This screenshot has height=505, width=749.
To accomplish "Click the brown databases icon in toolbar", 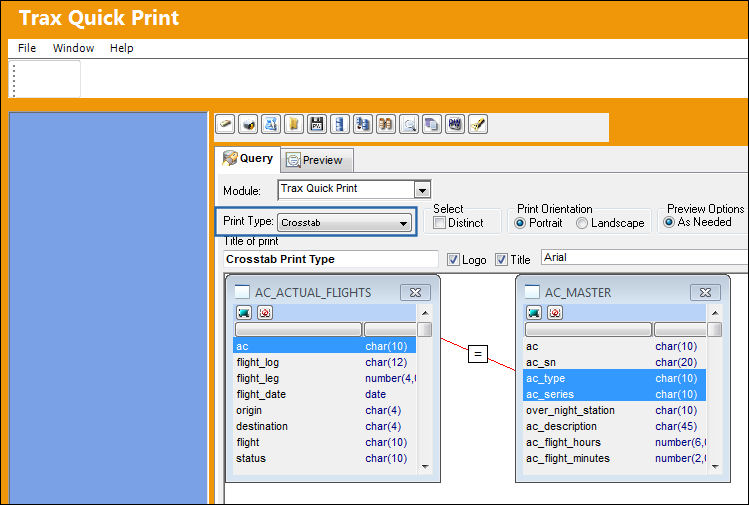I will (x=385, y=124).
